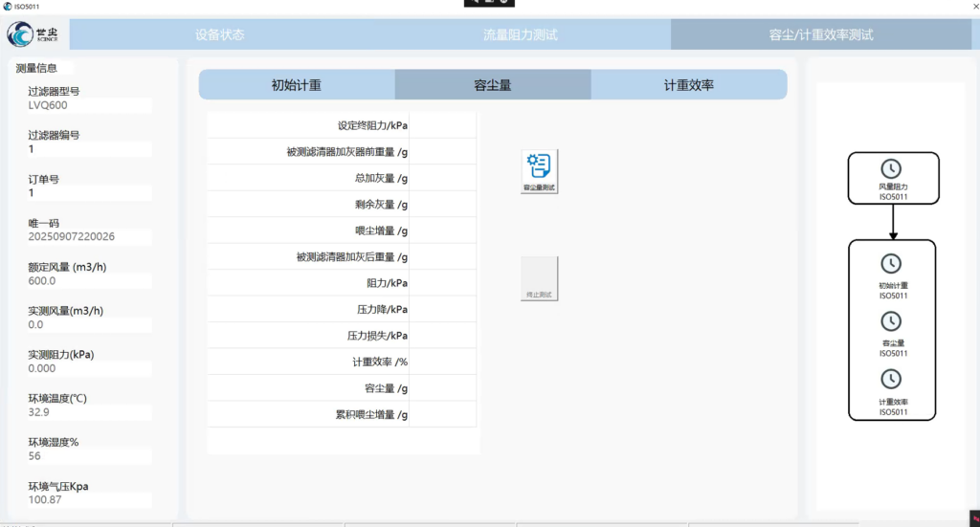
Task: Click the 风量阻力 ISO5011 clock icon
Action: coord(891,168)
